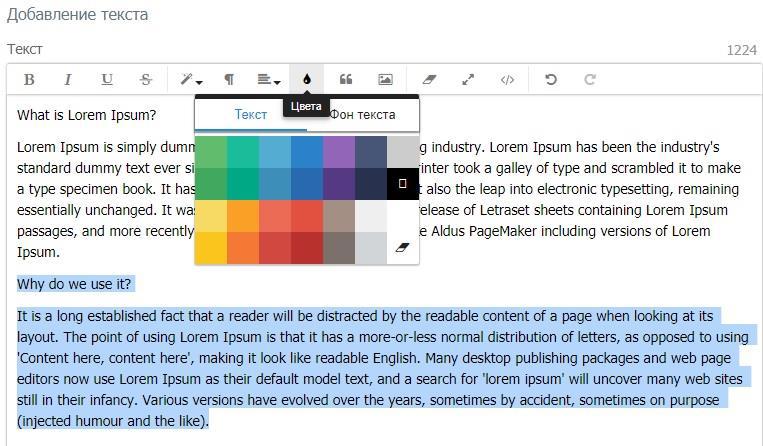Toggle the colors droplet dropdown

pos(307,79)
